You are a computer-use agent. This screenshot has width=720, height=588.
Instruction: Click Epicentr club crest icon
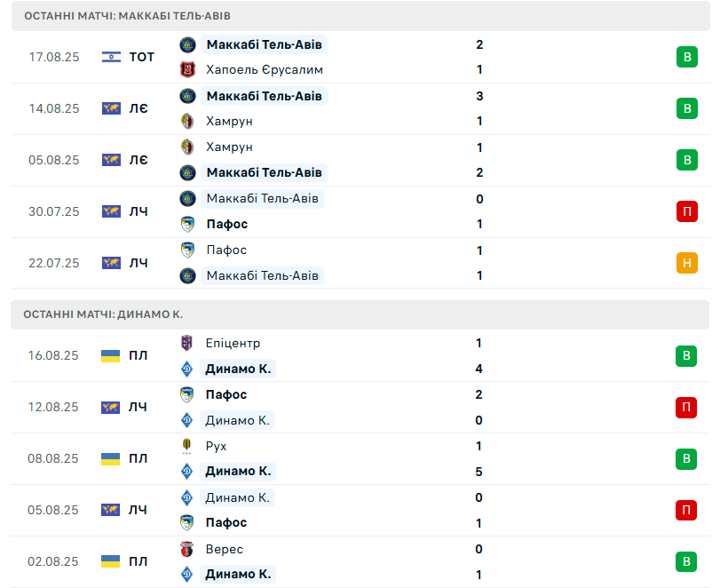[187, 343]
